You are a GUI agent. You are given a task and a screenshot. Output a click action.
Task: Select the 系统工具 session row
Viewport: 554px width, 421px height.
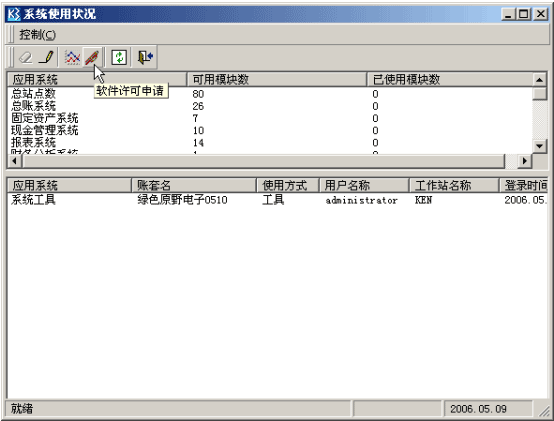click(277, 200)
